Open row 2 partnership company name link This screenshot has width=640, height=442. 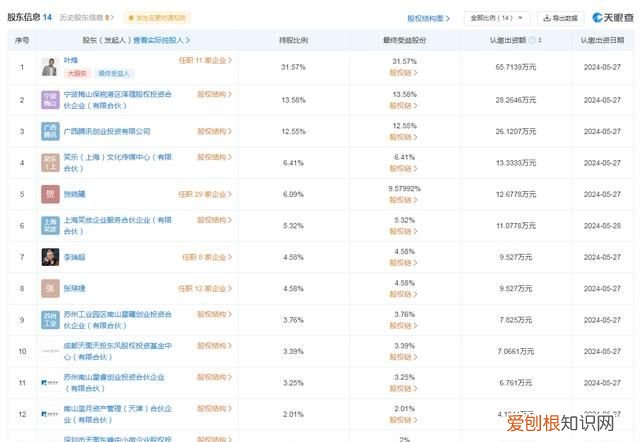pyautogui.click(x=118, y=100)
